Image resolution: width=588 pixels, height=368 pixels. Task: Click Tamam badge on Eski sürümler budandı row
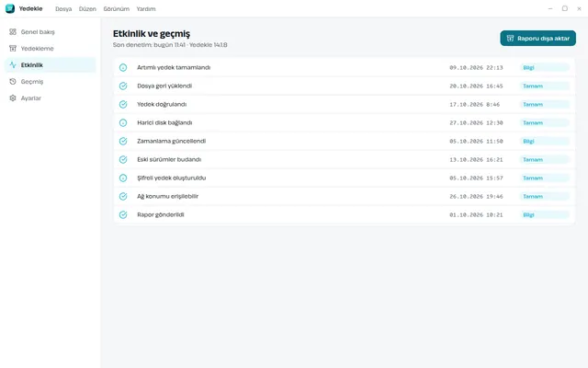pos(545,159)
